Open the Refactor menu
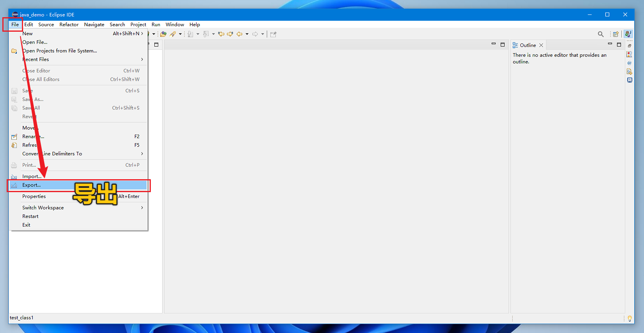Image resolution: width=644 pixels, height=333 pixels. tap(69, 24)
